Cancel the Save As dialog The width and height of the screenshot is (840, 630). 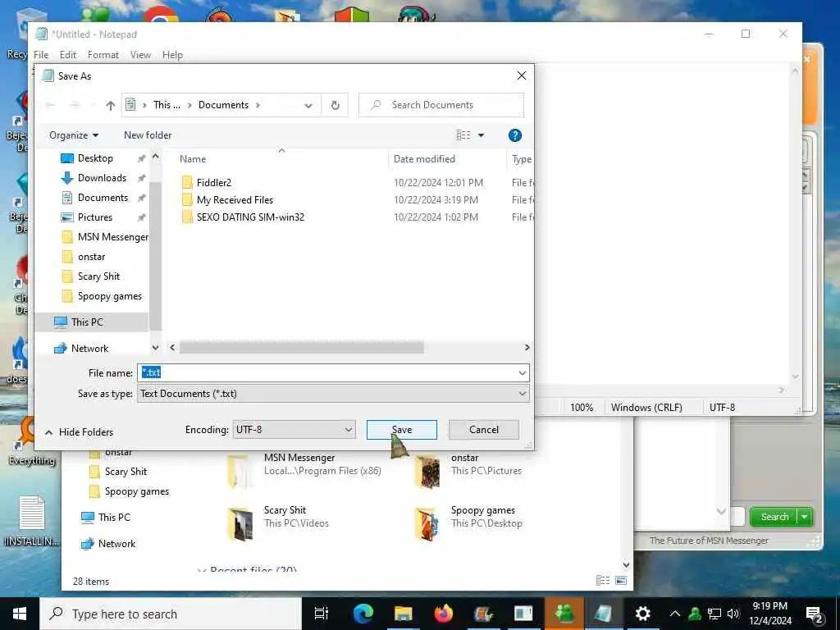click(484, 430)
